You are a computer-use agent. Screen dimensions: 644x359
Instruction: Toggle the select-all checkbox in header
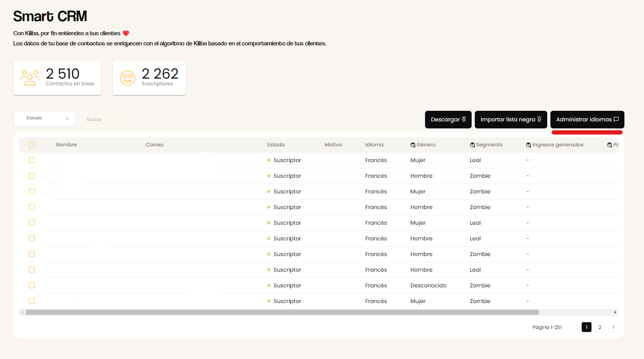pos(32,145)
